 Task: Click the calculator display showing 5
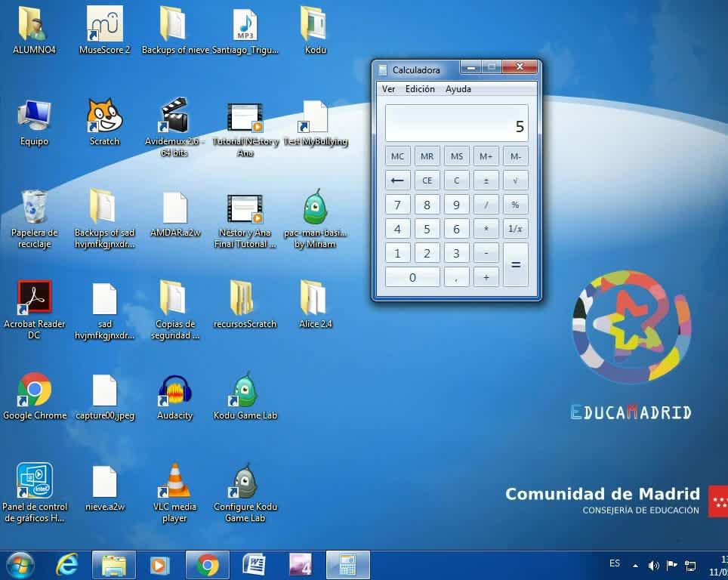456,123
